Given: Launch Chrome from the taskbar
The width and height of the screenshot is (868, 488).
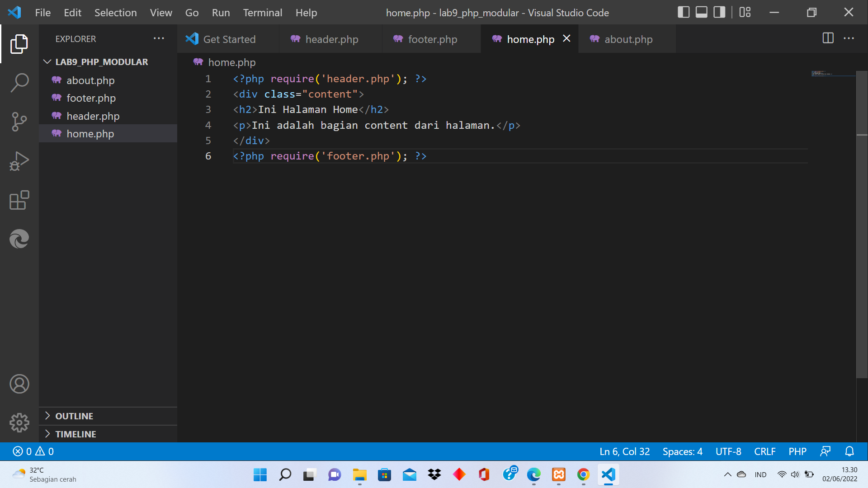Looking at the screenshot, I should coord(583,474).
